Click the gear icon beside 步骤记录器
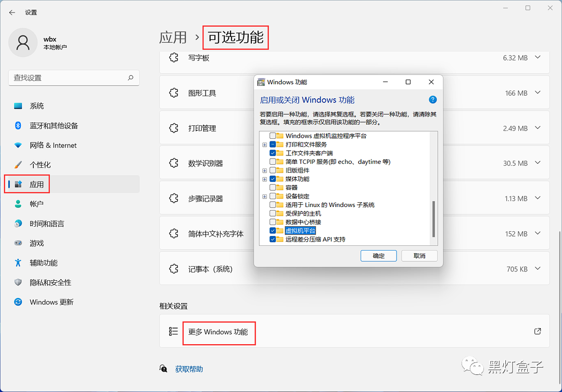 click(x=174, y=198)
